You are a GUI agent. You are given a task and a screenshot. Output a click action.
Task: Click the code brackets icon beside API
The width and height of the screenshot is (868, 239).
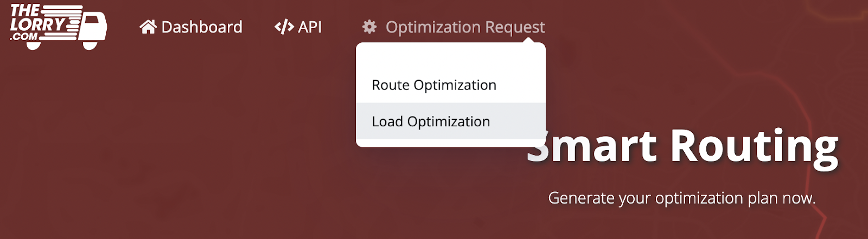284,27
